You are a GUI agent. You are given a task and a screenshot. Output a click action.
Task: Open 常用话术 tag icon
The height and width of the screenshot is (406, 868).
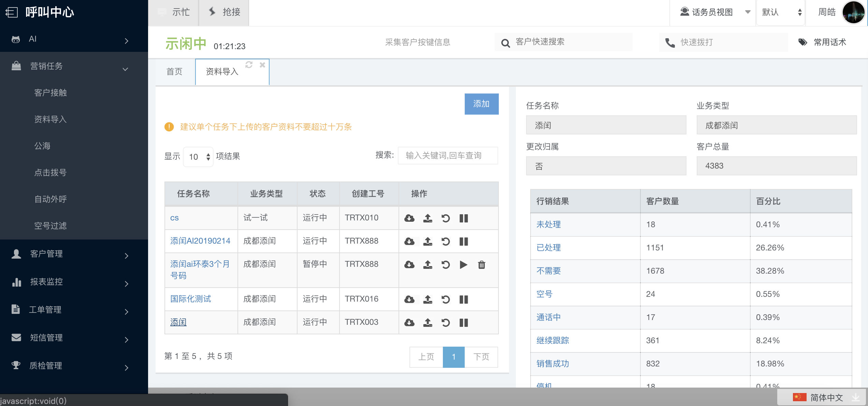(x=802, y=42)
